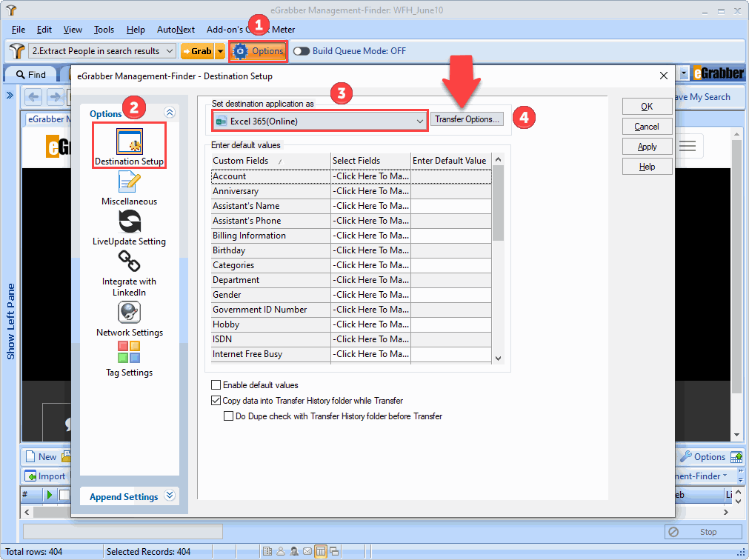Uncheck Copy data into Transfer History folder

(x=216, y=401)
